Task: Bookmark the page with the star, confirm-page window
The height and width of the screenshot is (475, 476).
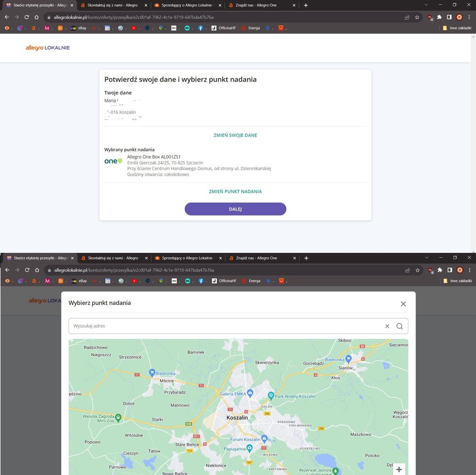Action: pyautogui.click(x=417, y=17)
